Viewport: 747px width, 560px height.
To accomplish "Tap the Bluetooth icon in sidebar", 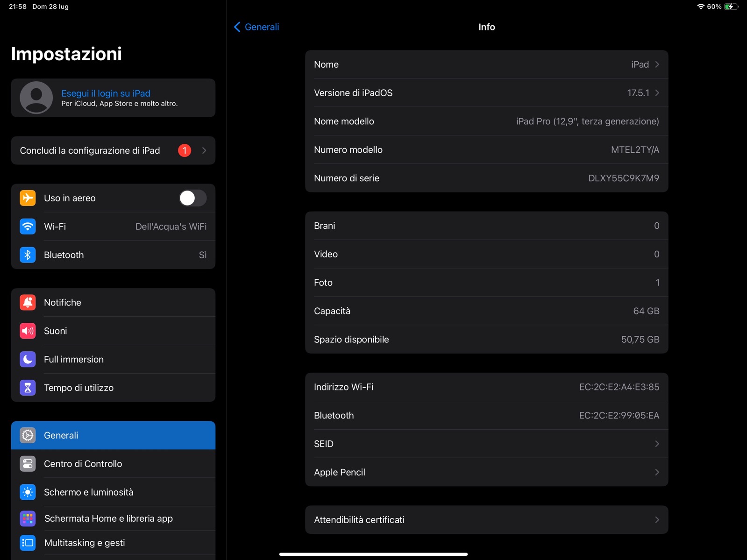I will [28, 255].
